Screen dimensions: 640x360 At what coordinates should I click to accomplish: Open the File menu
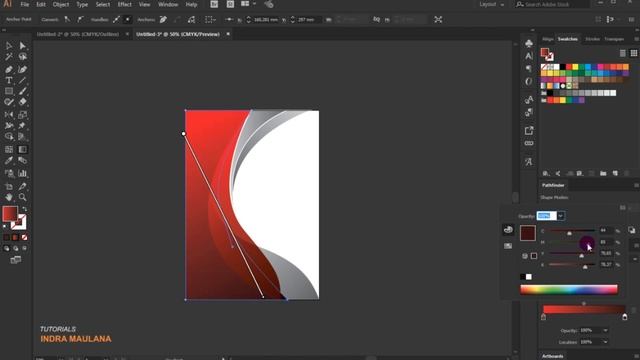pos(25,4)
